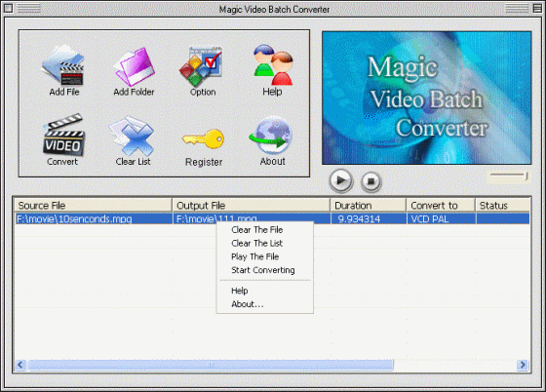Click the title bar collapse box
This screenshot has height=392, width=546.
tap(537, 8)
